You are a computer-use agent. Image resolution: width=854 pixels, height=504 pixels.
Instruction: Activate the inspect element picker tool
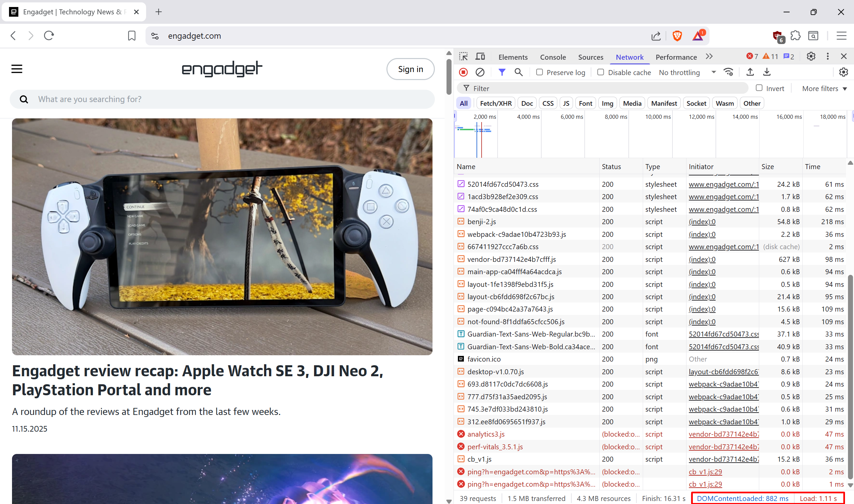(463, 56)
